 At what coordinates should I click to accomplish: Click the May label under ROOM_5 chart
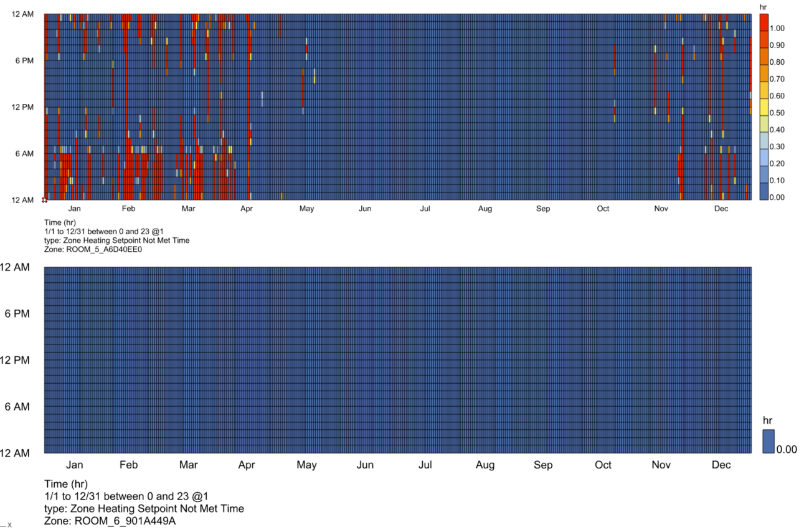click(306, 209)
